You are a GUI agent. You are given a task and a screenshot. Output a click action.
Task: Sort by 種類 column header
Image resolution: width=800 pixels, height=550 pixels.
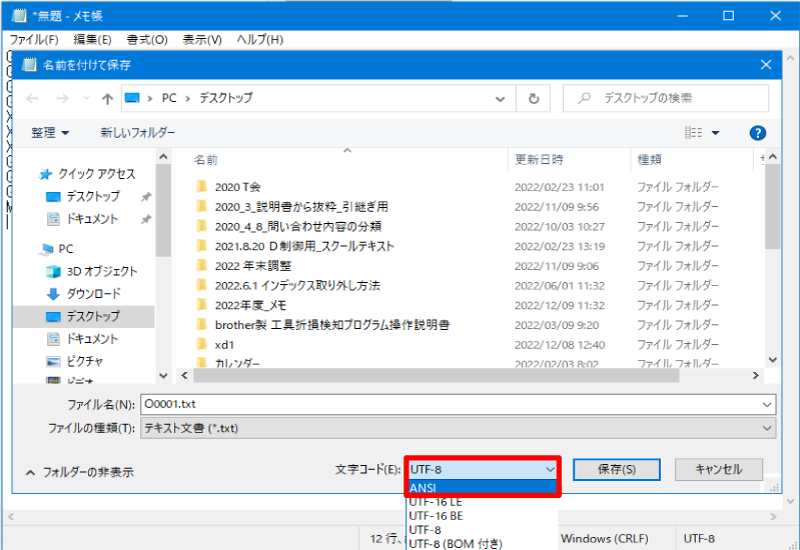click(649, 160)
